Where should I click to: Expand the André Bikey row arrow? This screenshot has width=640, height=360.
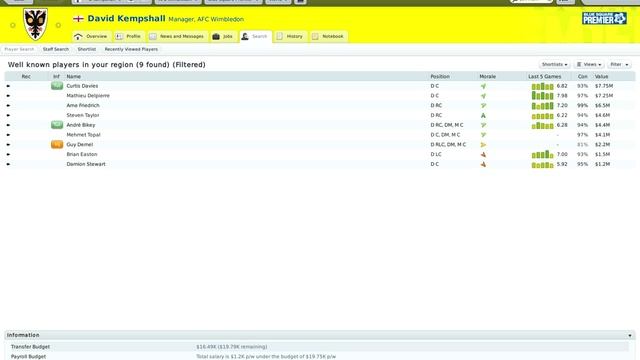[8, 125]
